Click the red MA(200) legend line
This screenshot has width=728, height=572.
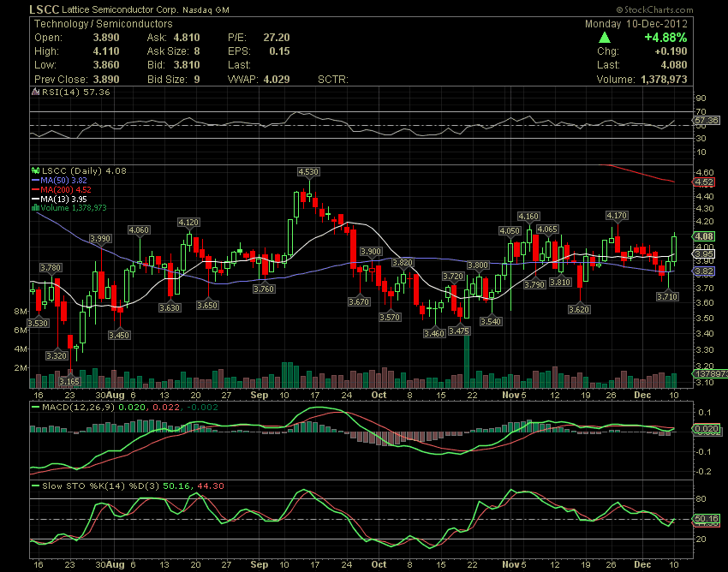(35, 189)
